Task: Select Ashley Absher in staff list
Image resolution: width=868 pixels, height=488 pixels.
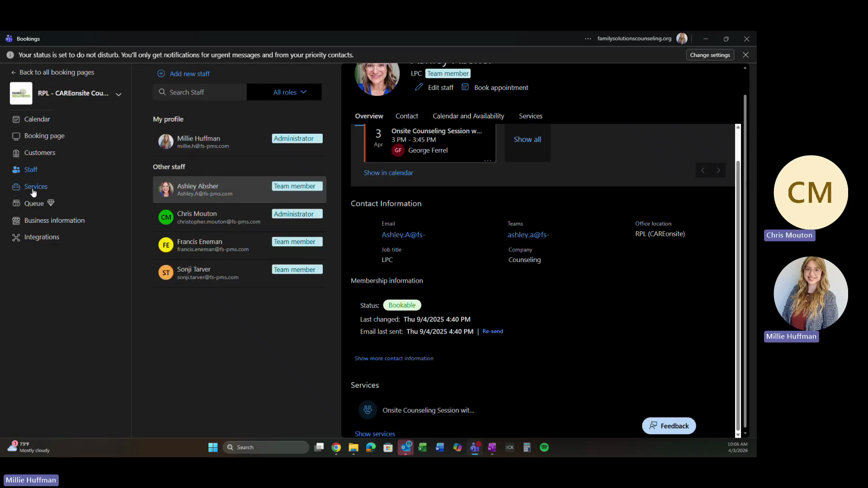Action: (240, 190)
